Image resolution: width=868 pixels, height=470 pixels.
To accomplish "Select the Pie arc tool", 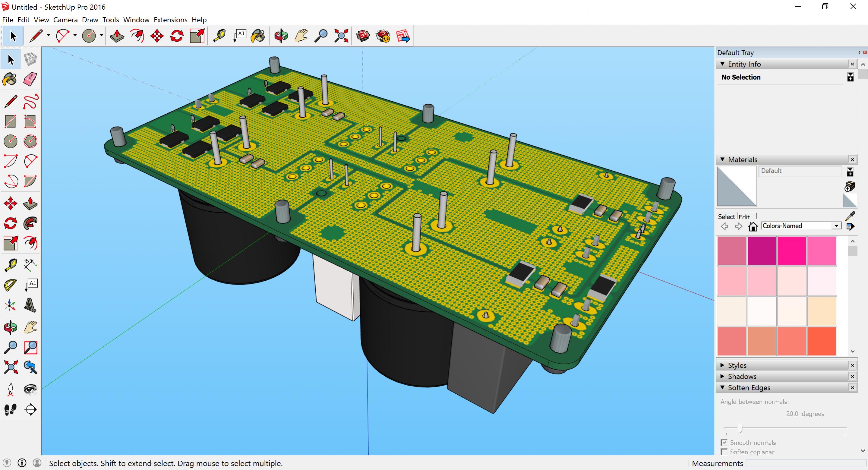I will coord(30,181).
